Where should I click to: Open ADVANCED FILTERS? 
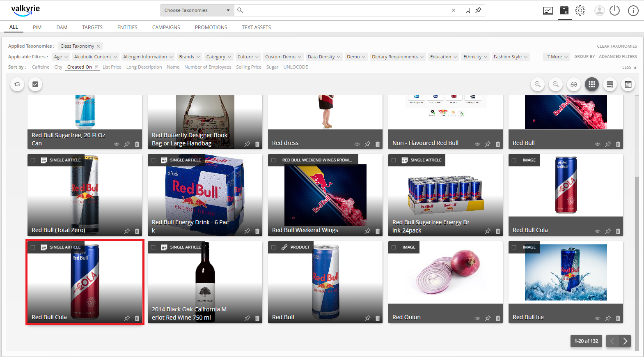point(618,56)
